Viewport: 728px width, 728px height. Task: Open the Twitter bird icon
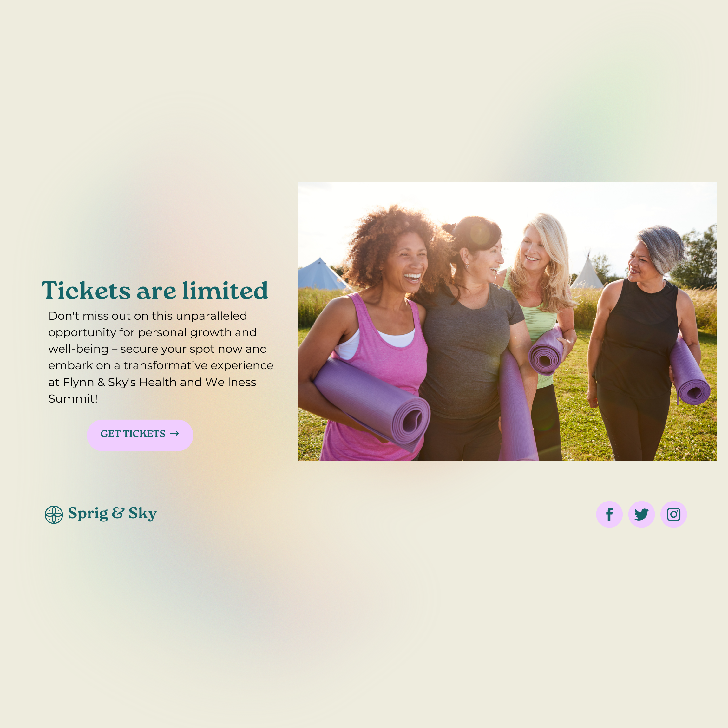pyautogui.click(x=641, y=514)
